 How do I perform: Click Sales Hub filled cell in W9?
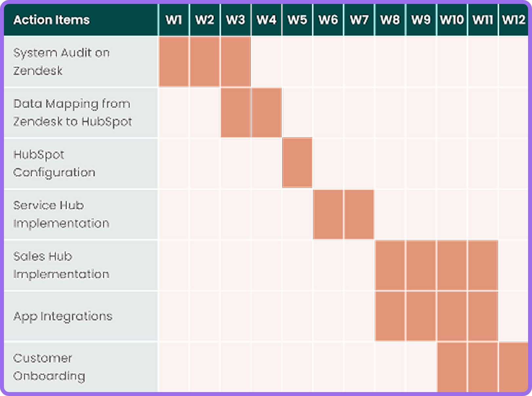point(421,265)
